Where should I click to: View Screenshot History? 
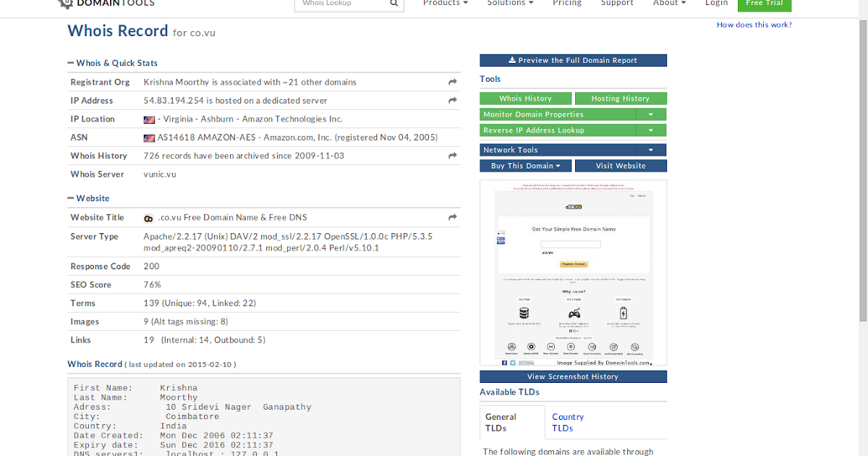(573, 376)
